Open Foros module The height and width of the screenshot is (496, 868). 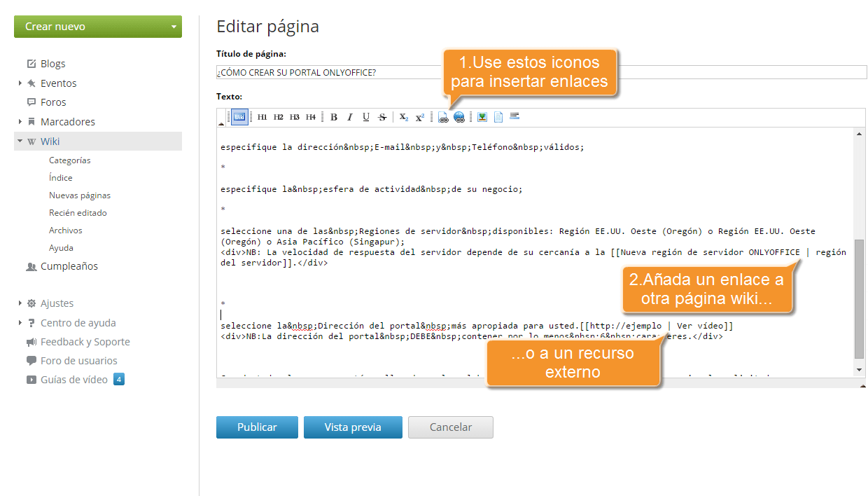pyautogui.click(x=53, y=102)
